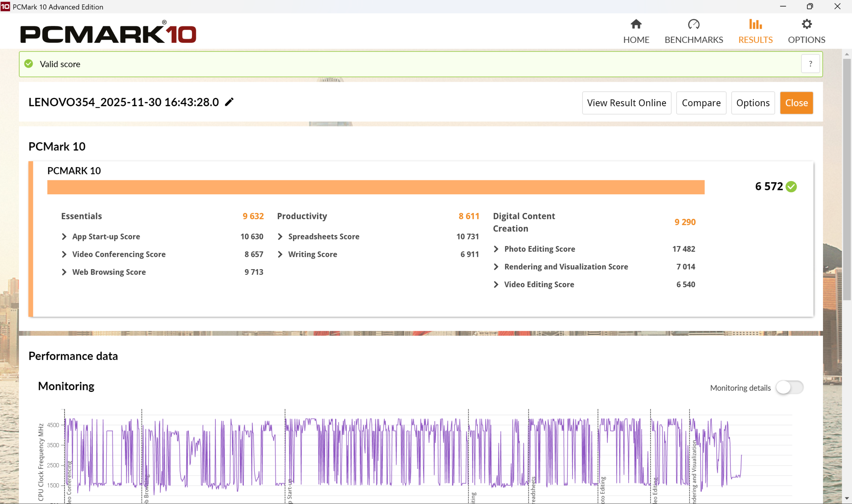Click the Compare button
Viewport: 852px width, 504px height.
point(701,103)
